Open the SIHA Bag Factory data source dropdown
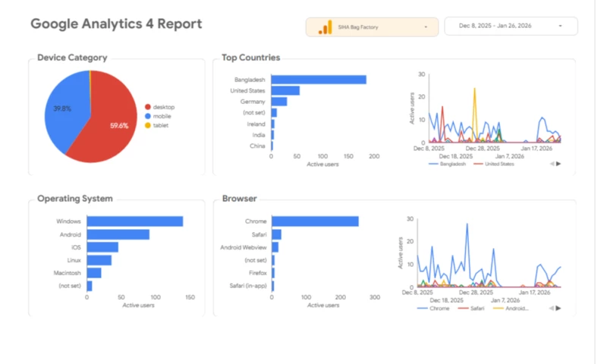Screen dimensions: 607x364 (372, 27)
